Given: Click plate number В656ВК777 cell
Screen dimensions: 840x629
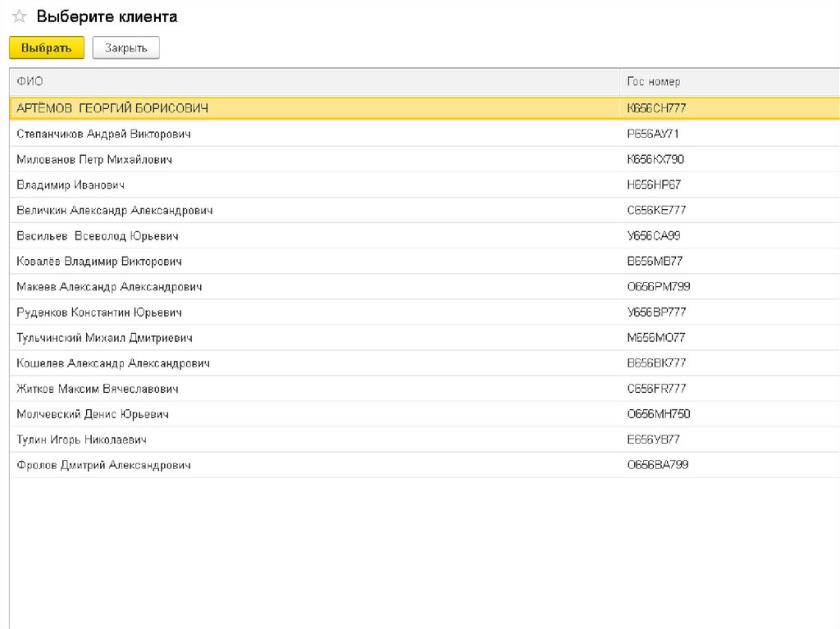Looking at the screenshot, I should tap(656, 363).
